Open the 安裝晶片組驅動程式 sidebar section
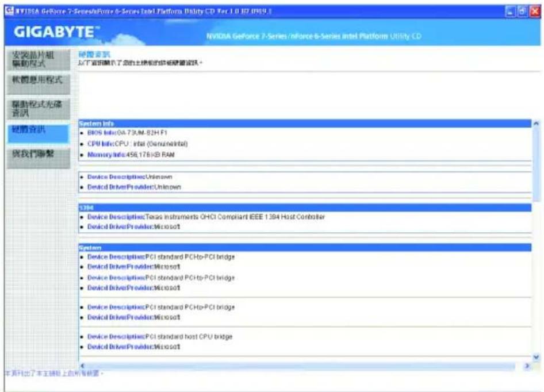Screen dimensions: 544x392 (x=38, y=59)
